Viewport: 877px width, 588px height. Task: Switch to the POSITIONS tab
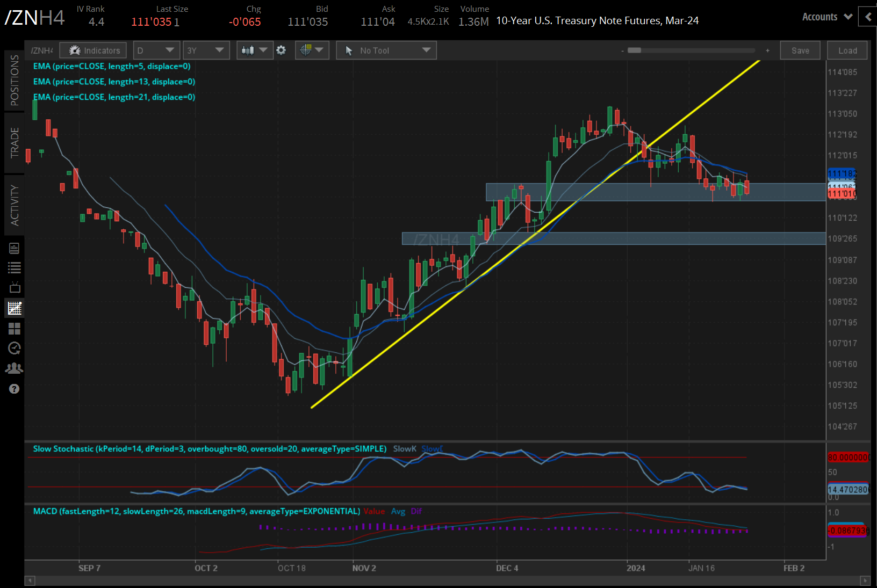pos(14,81)
